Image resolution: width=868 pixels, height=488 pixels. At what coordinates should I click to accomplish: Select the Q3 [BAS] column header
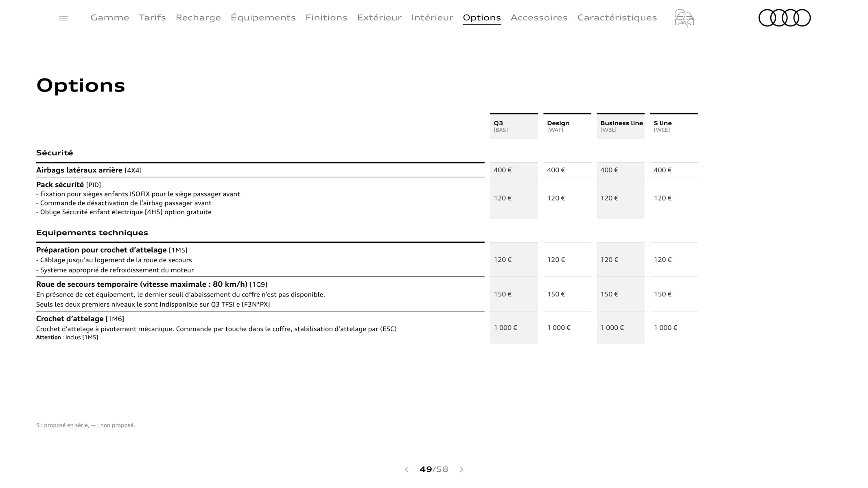coord(514,126)
